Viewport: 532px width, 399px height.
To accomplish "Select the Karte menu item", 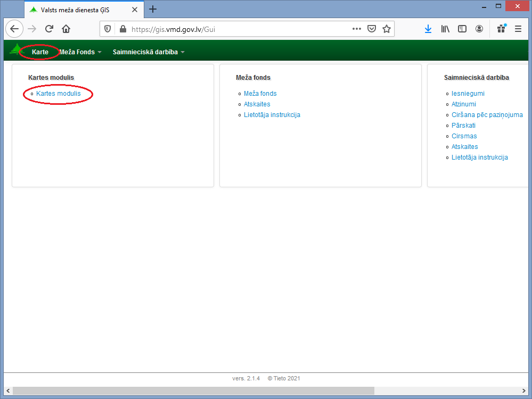I will click(40, 52).
